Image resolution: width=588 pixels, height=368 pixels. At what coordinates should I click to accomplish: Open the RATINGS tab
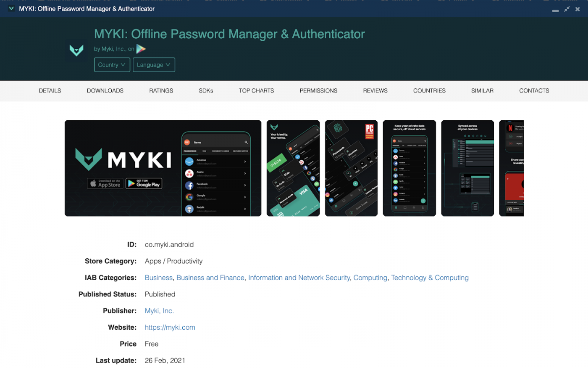pos(161,90)
